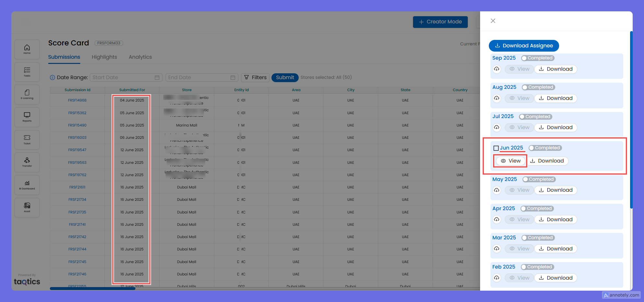Open the Analytics tab
644x302 pixels.
[x=140, y=57]
